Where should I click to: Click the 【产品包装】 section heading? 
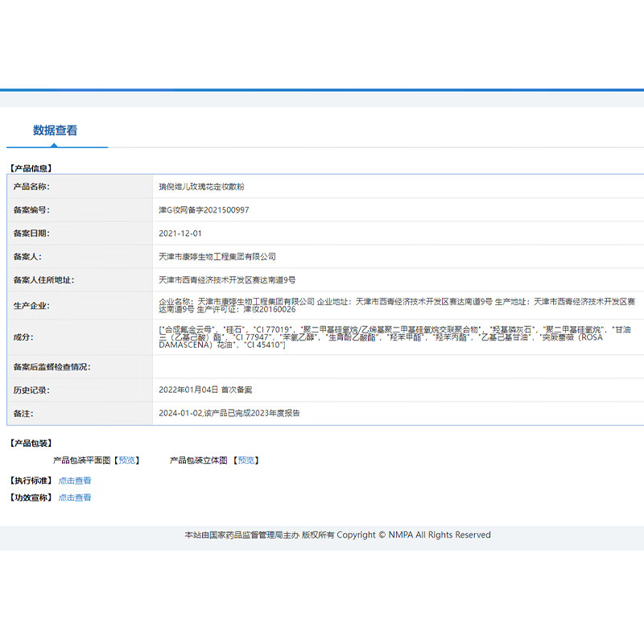click(x=30, y=444)
